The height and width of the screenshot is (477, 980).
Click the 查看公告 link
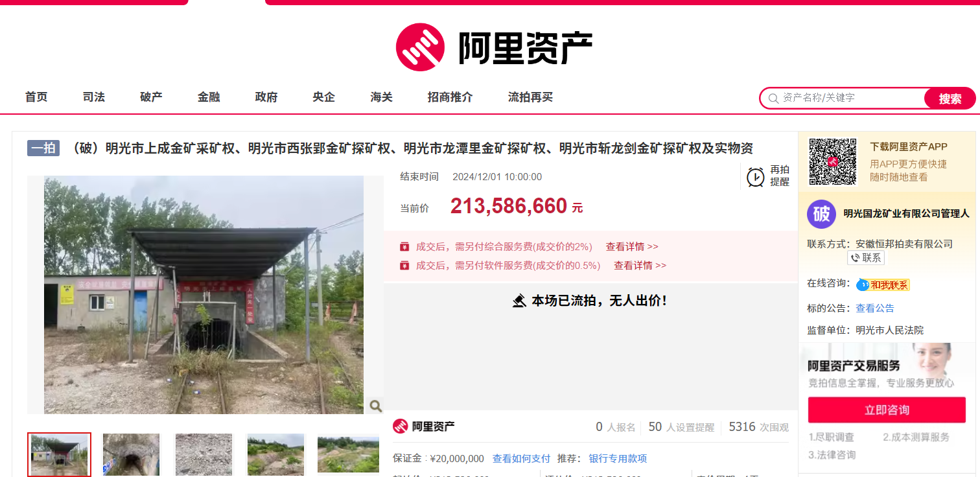875,308
